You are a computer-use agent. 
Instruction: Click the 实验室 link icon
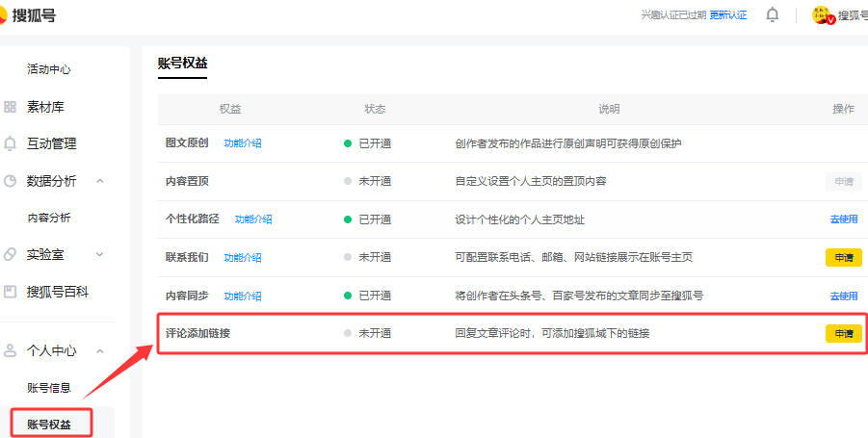coord(10,254)
